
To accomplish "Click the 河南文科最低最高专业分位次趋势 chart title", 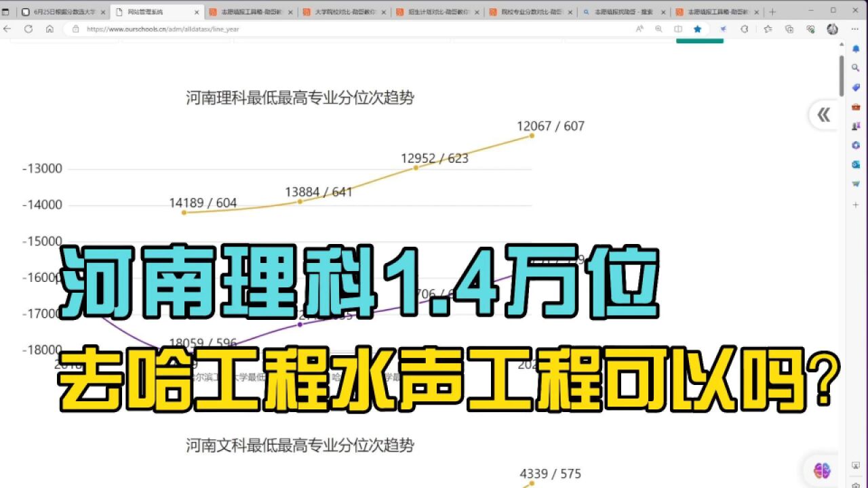I will point(300,445).
